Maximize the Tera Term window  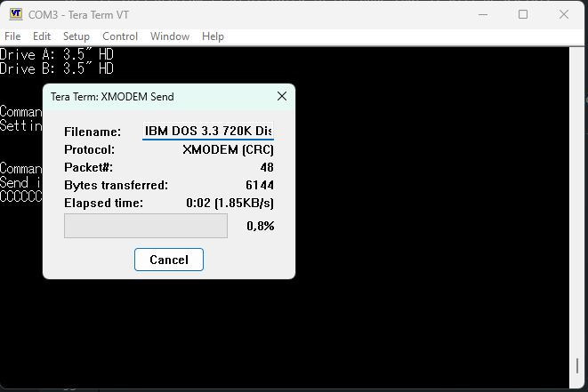(523, 14)
